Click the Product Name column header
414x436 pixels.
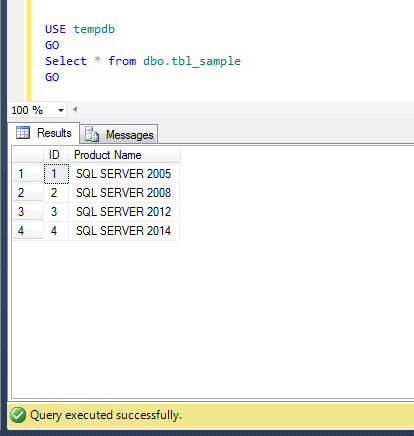124,155
